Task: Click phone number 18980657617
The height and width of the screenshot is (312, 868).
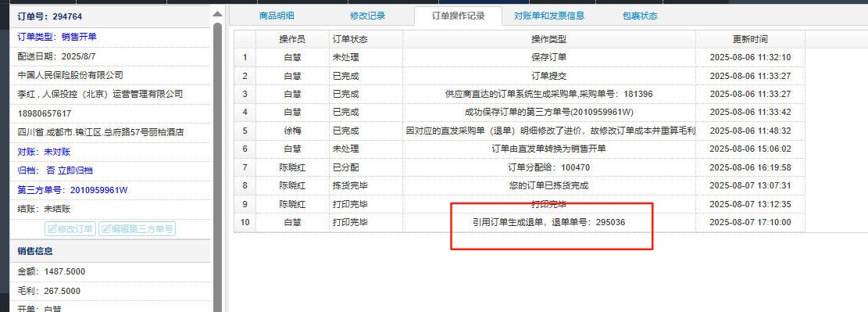Action: 45,113
